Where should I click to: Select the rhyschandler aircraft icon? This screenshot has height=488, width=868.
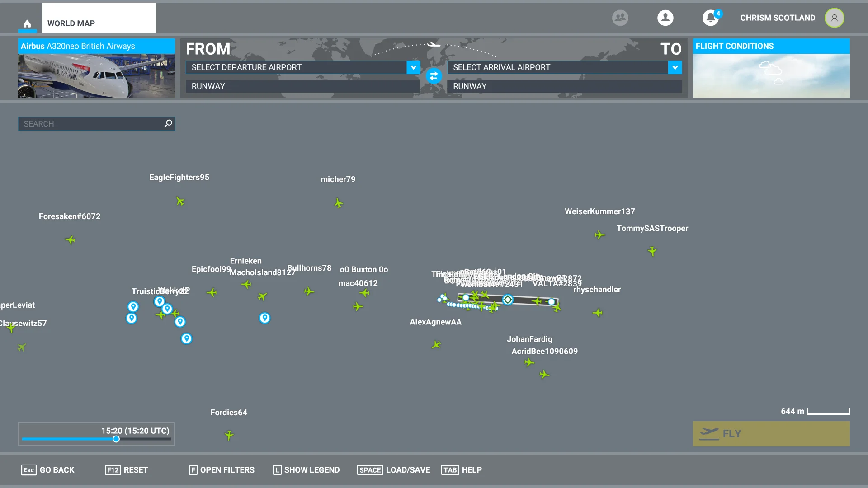tap(598, 313)
